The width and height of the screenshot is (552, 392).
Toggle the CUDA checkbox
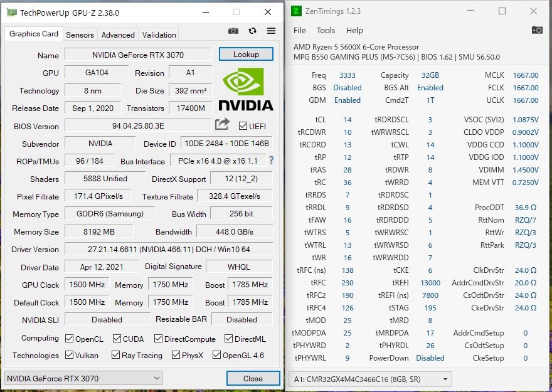117,339
